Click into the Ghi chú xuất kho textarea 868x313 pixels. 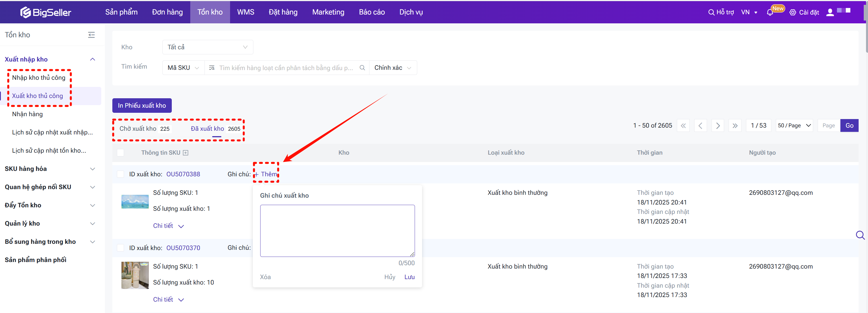click(x=337, y=231)
